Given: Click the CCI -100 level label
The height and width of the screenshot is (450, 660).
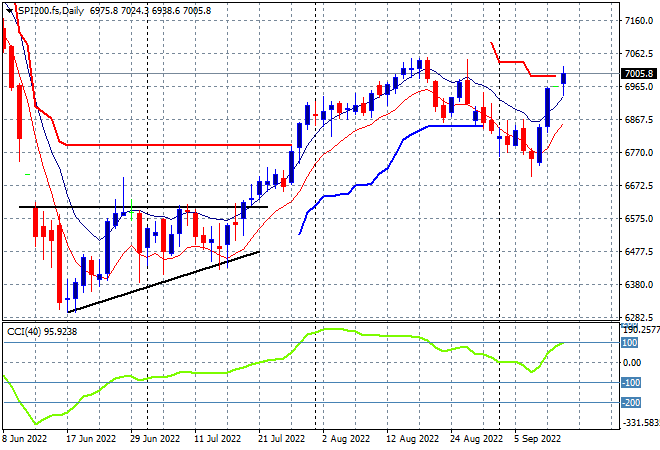Looking at the screenshot, I should (631, 383).
